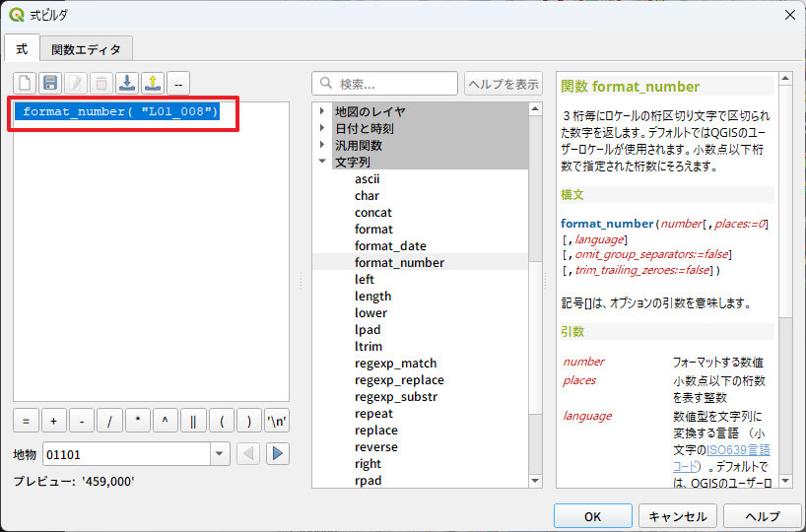The image size is (806, 532).
Task: Open the 地物 feature dropdown
Action: tap(220, 453)
